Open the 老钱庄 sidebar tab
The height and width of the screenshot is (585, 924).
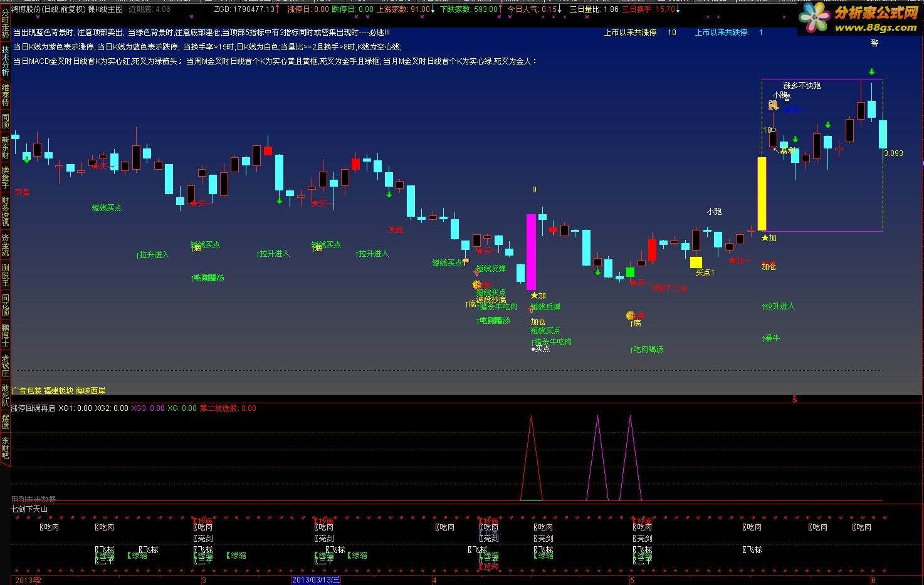[x=5, y=365]
